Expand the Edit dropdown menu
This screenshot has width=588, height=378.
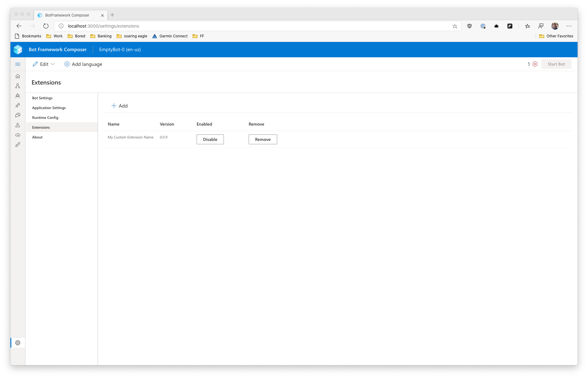tap(44, 64)
